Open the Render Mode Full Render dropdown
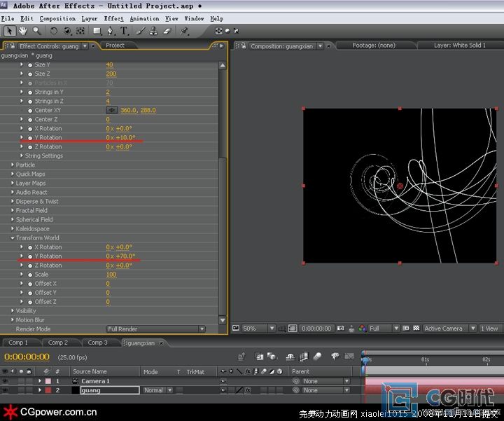Screen dimensions: 504x421 tap(155, 329)
